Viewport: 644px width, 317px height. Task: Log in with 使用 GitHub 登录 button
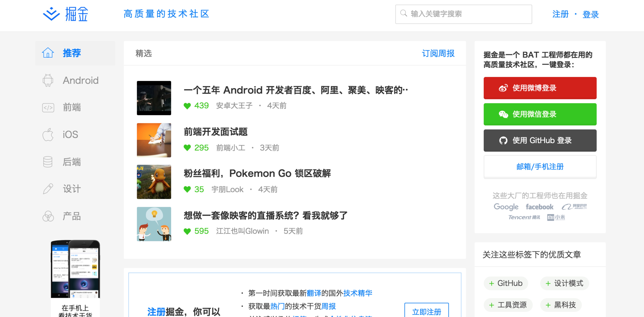(540, 140)
